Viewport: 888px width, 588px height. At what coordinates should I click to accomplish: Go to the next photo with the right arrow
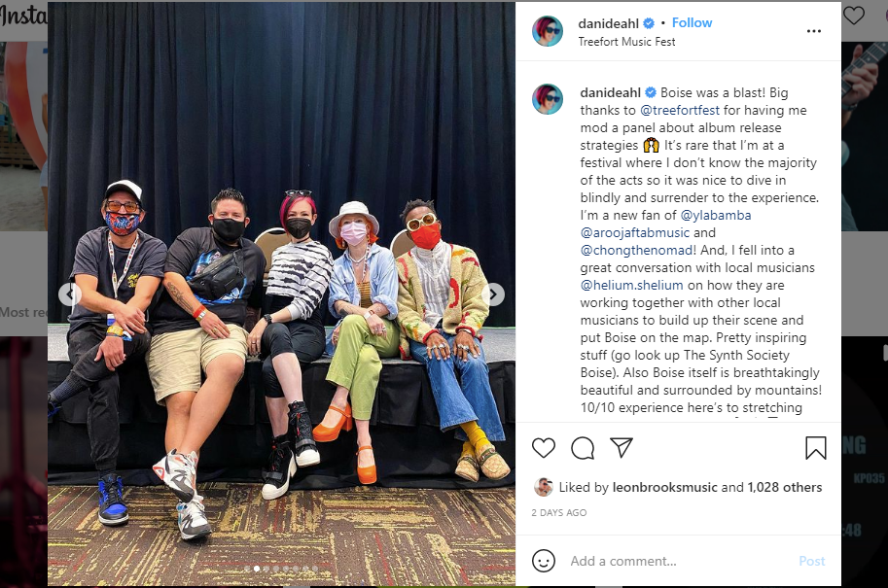493,294
